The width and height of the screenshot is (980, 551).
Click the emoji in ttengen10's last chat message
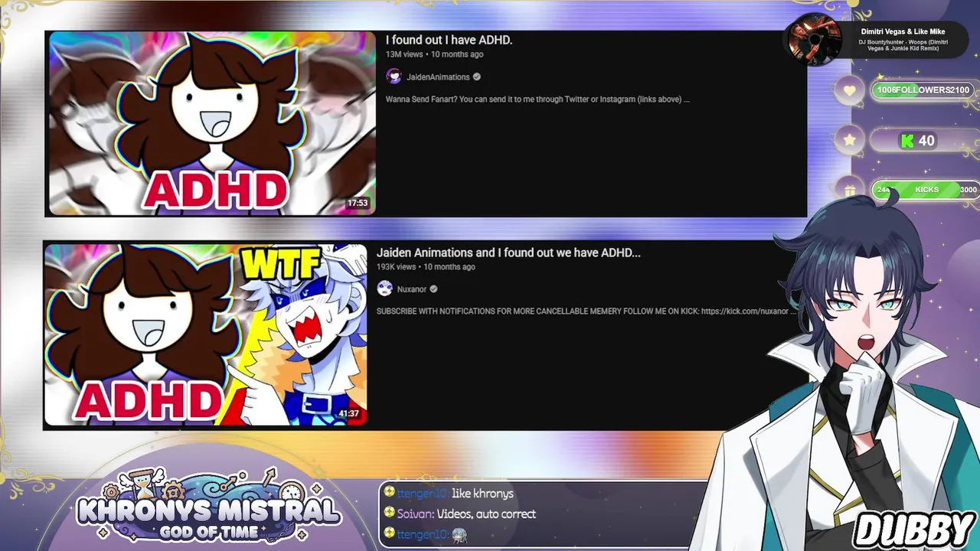tap(459, 535)
